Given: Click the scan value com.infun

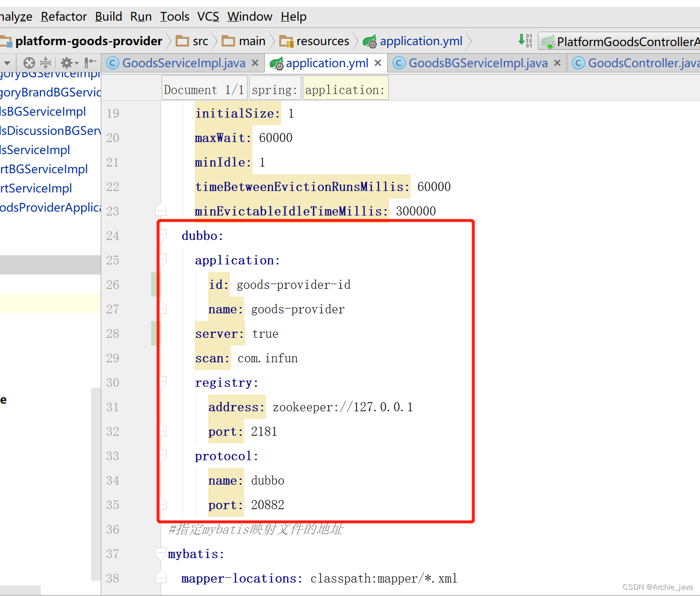Looking at the screenshot, I should [x=268, y=358].
